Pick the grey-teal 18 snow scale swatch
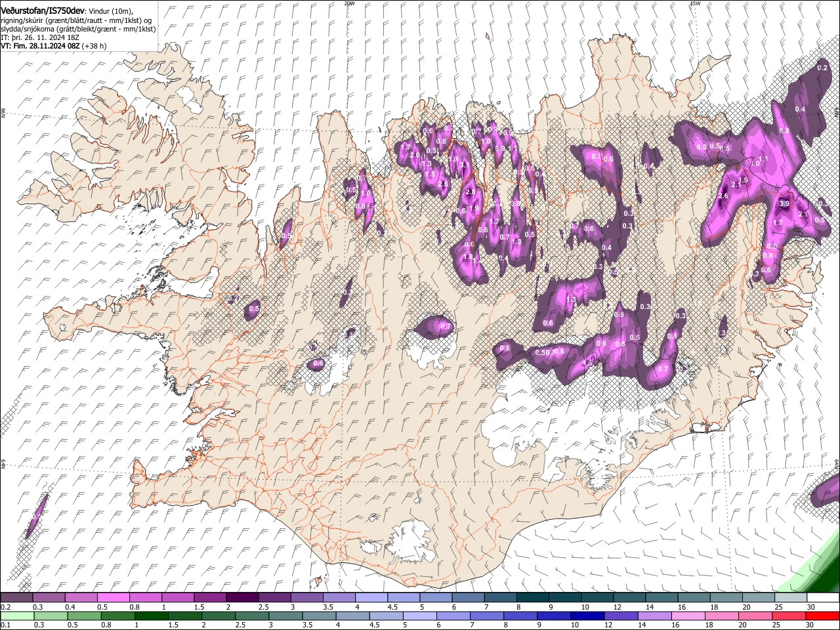Screen dimensions: 840x630 coord(726,598)
